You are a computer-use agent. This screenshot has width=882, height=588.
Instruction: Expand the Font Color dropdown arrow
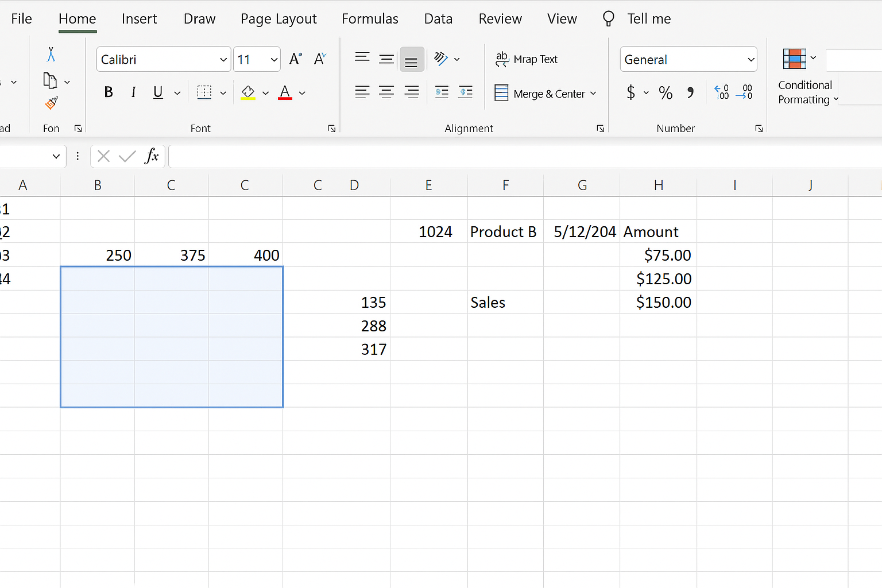coord(302,93)
